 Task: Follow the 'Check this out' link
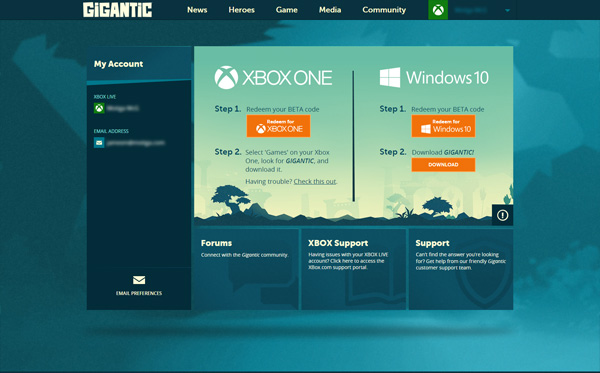coord(315,181)
